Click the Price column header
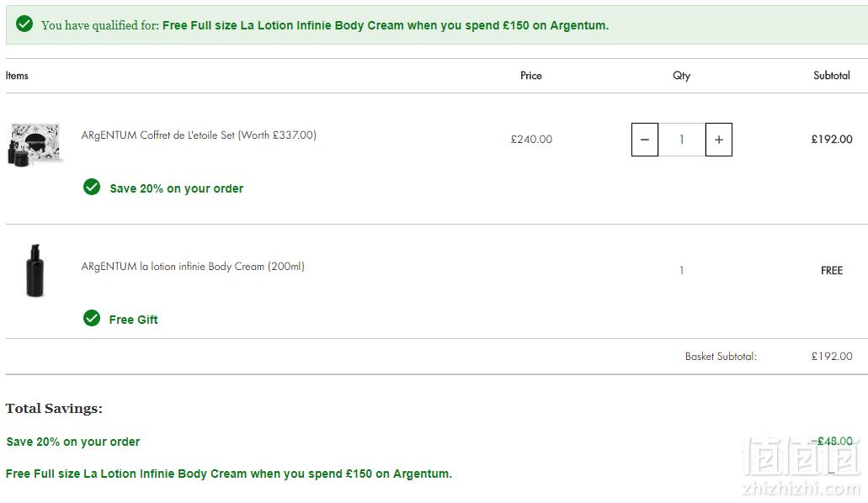This screenshot has width=868, height=503. (531, 76)
